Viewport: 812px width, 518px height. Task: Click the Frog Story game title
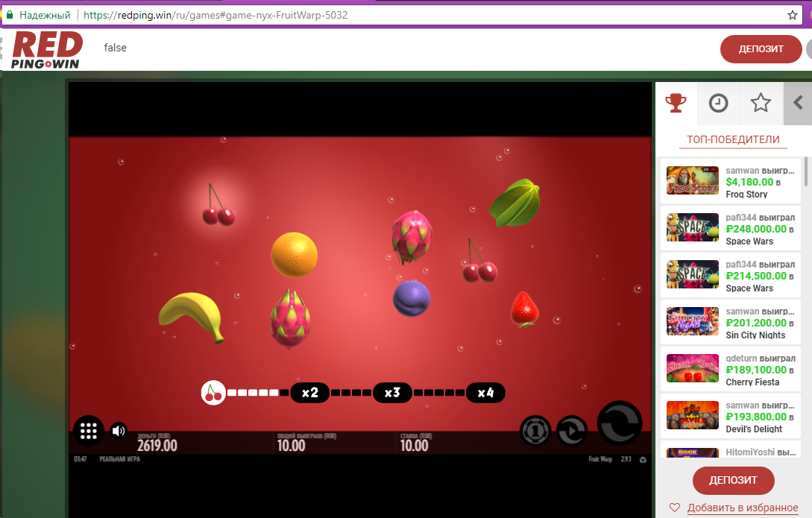click(x=746, y=195)
